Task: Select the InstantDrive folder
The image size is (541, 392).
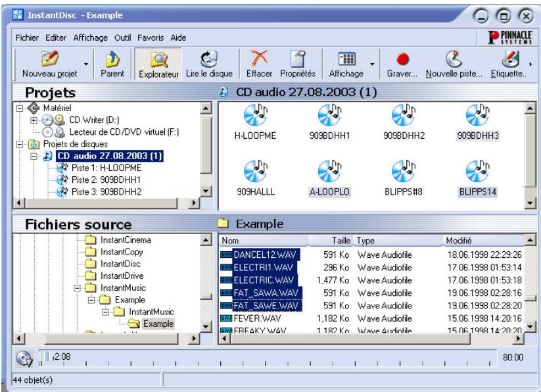Action: coord(114,276)
